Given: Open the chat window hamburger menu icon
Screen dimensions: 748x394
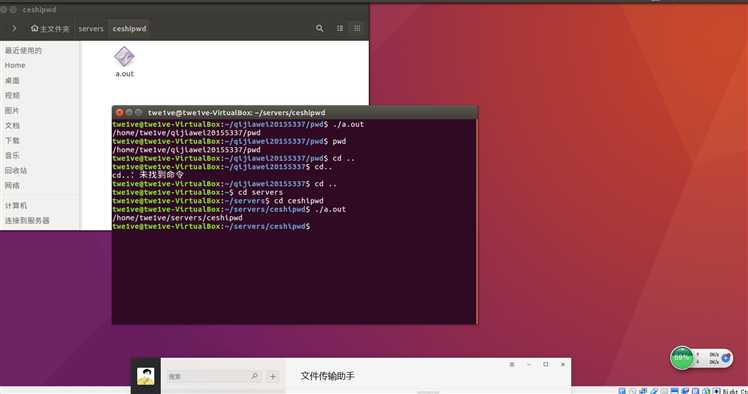Looking at the screenshot, I should 511,364.
